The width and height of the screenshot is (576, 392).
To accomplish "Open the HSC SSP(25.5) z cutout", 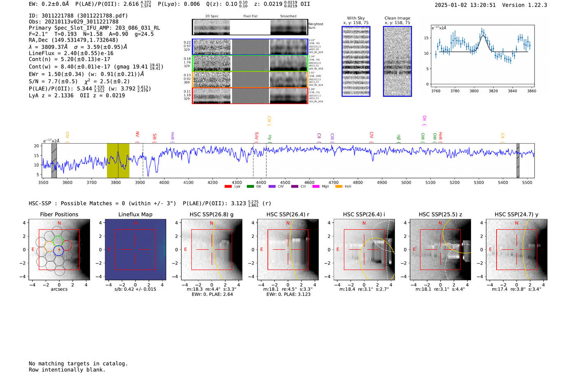I will click(x=440, y=250).
